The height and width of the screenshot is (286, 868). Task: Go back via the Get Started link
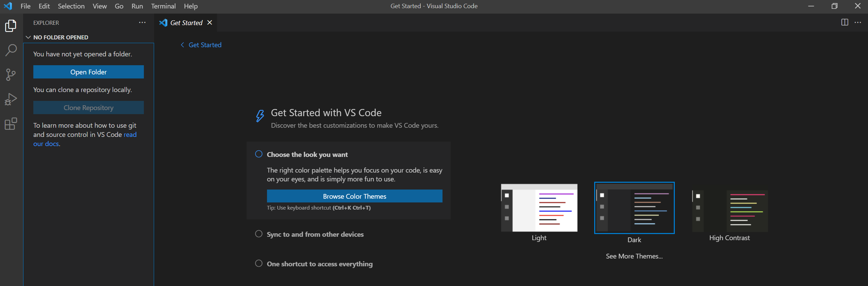[205, 45]
